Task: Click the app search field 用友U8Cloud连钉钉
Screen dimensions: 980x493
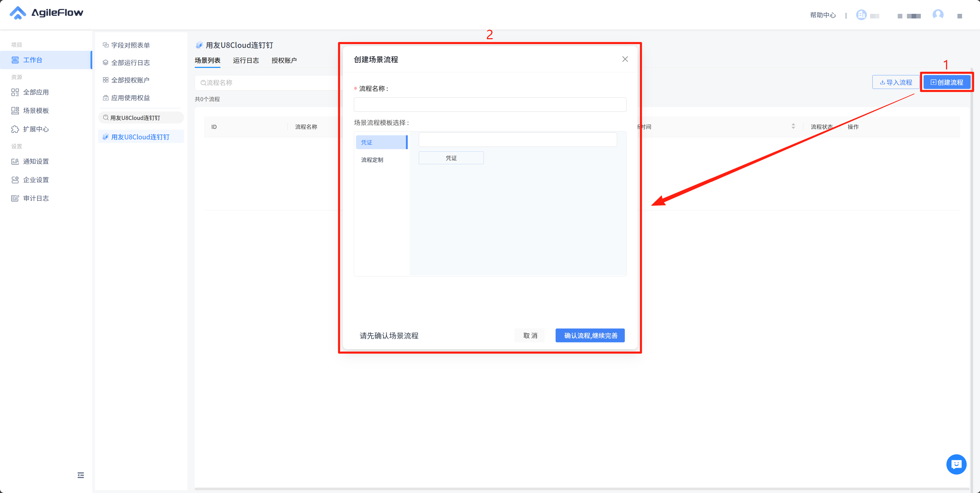Action: click(141, 118)
